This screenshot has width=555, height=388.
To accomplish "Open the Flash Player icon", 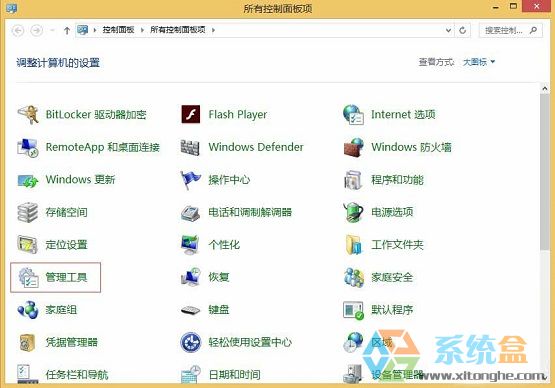I will [x=191, y=114].
